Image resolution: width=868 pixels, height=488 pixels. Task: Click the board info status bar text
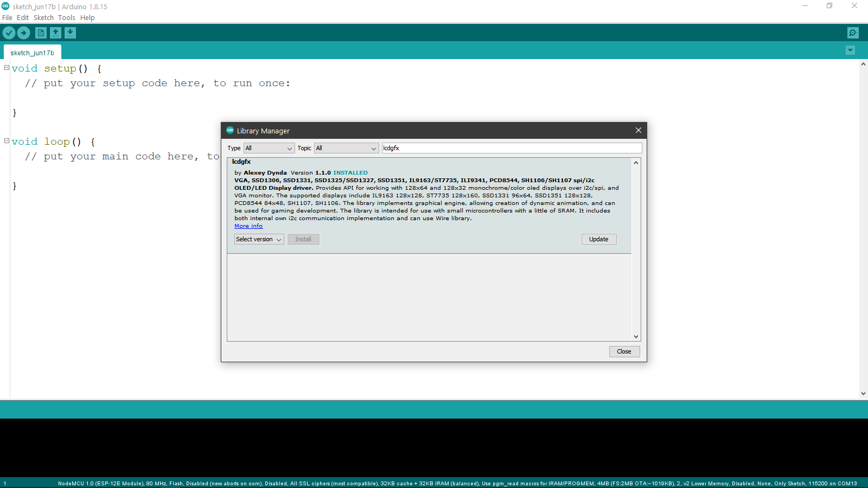click(x=457, y=484)
